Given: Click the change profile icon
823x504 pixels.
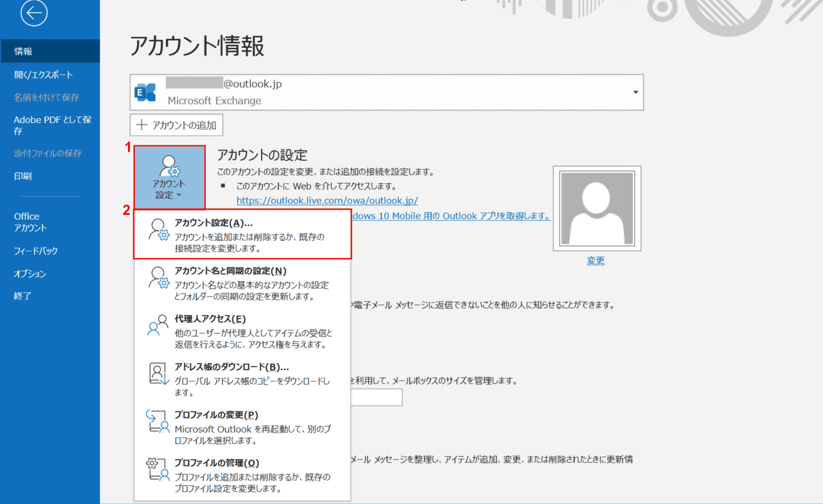Looking at the screenshot, I should [x=157, y=421].
